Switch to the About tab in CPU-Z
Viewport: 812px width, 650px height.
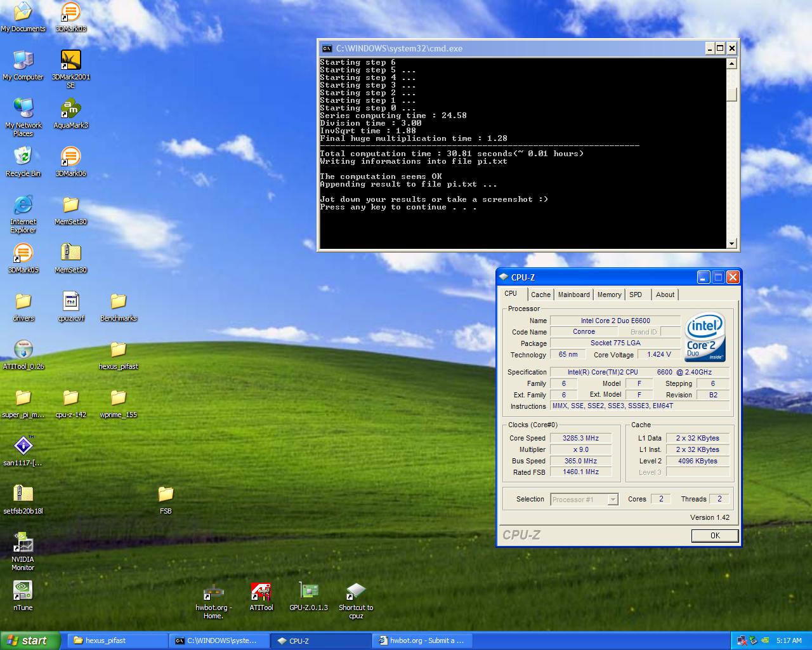[x=665, y=295]
